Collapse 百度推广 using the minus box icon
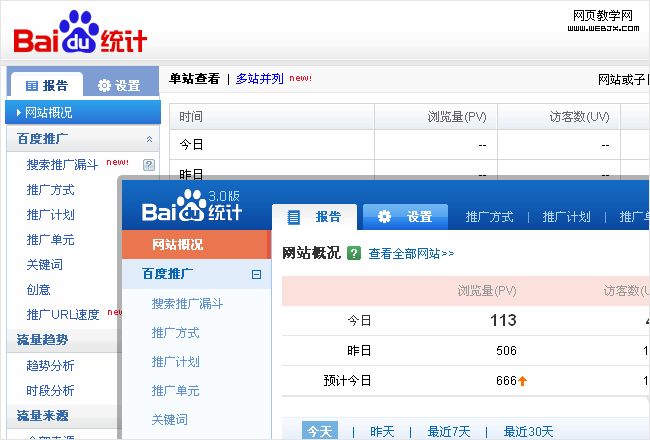The image size is (650, 440). pyautogui.click(x=256, y=273)
